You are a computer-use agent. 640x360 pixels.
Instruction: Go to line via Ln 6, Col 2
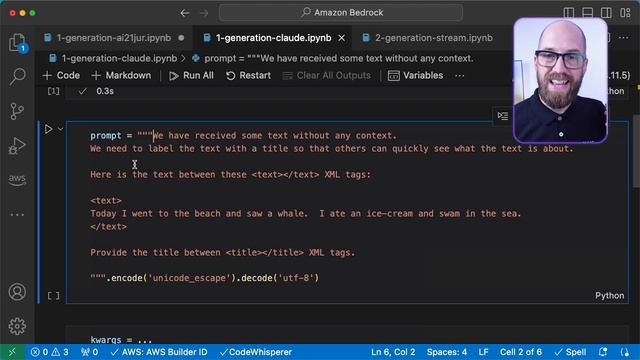(393, 352)
